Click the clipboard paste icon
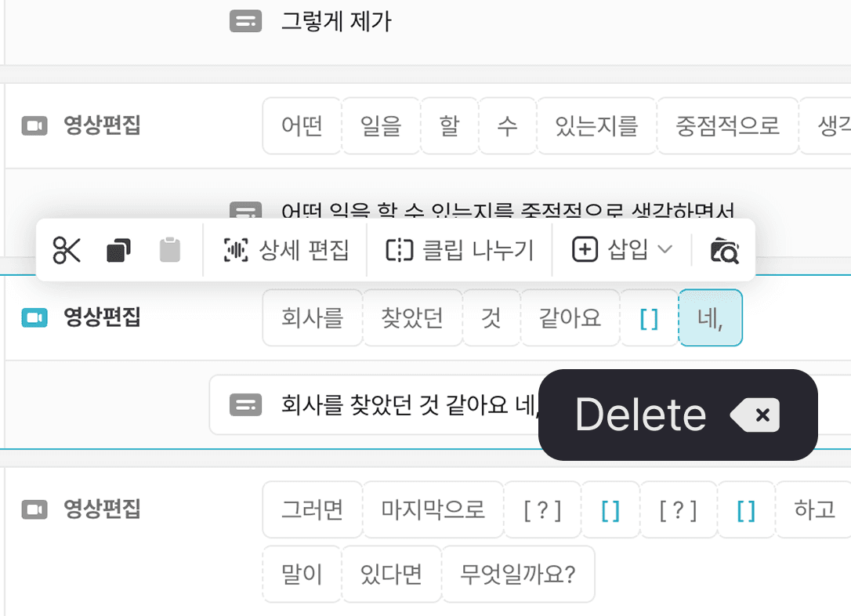Viewport: 851px width, 616px height. coord(170,250)
